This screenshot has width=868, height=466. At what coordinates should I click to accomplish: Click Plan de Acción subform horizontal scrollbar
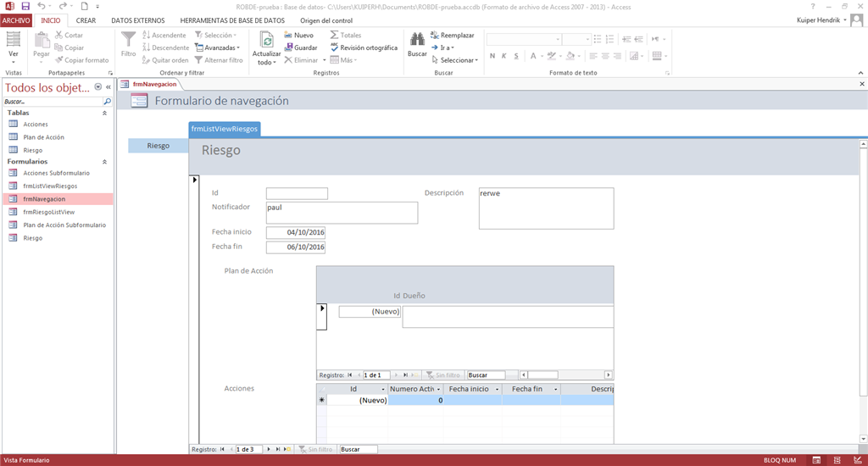565,374
